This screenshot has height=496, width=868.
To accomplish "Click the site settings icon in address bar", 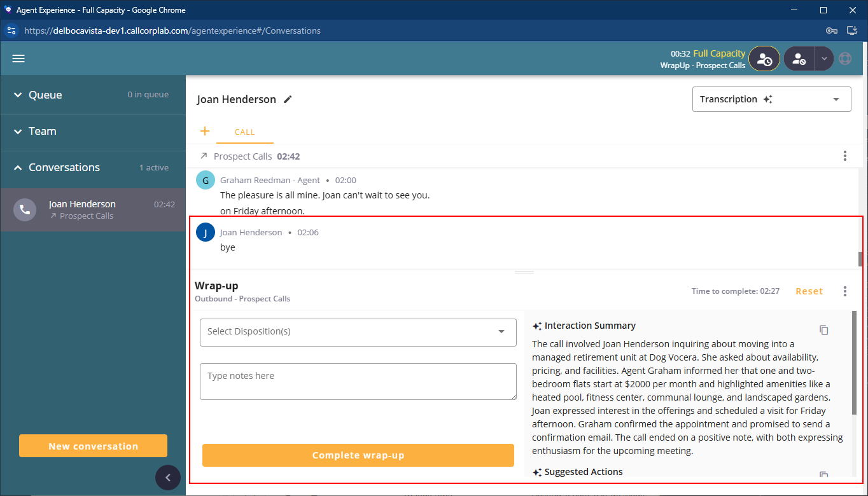I will point(11,31).
